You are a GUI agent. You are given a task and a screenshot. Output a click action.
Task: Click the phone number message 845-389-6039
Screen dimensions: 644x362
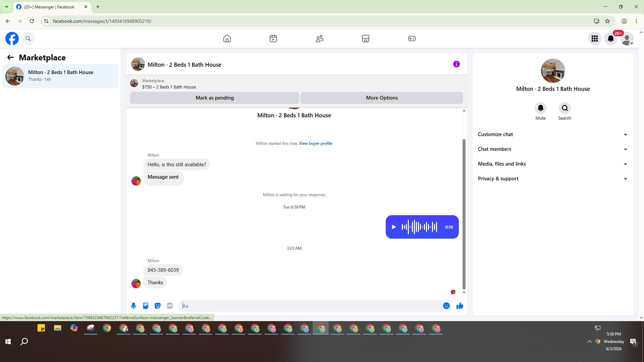(163, 270)
